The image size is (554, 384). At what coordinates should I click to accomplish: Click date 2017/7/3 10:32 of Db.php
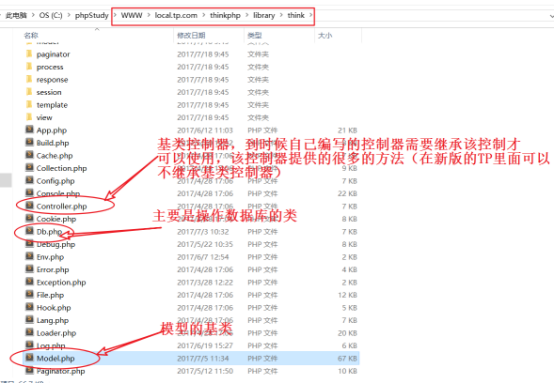[x=203, y=232]
